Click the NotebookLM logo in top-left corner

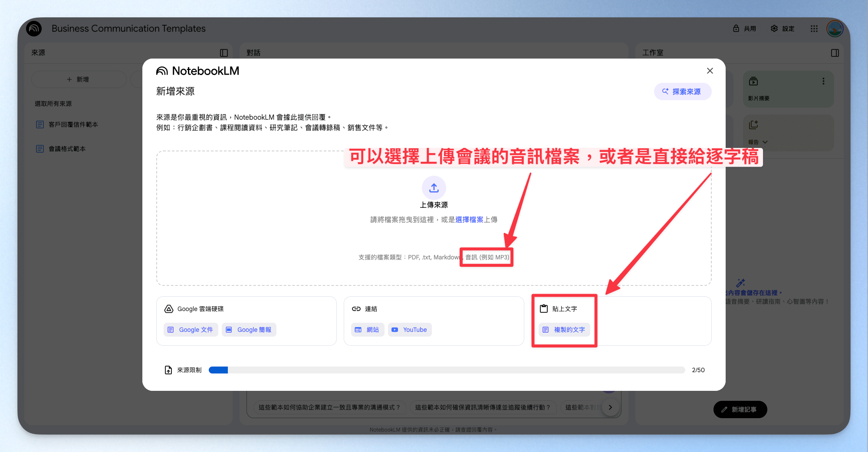(34, 29)
